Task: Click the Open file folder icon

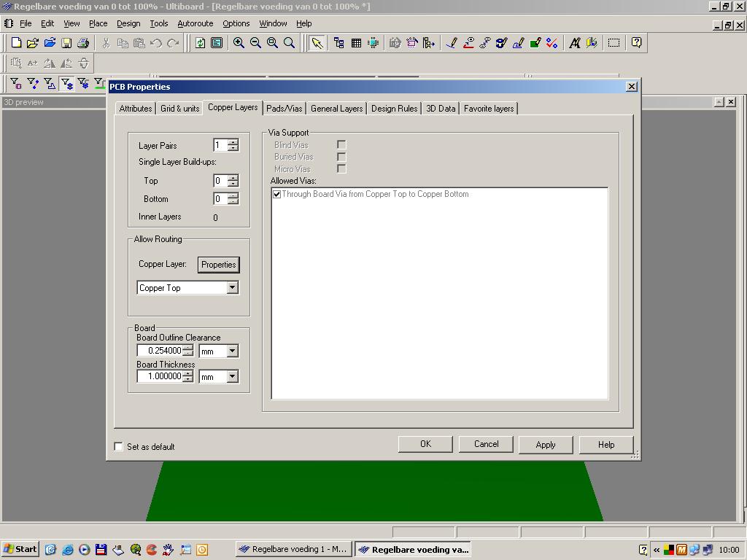Action: [x=50, y=43]
